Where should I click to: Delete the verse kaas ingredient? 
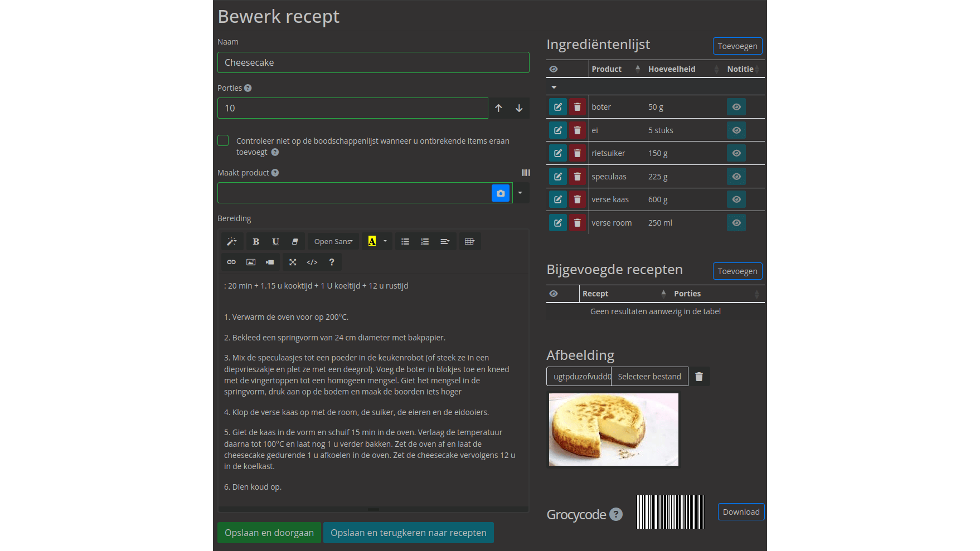pyautogui.click(x=578, y=199)
